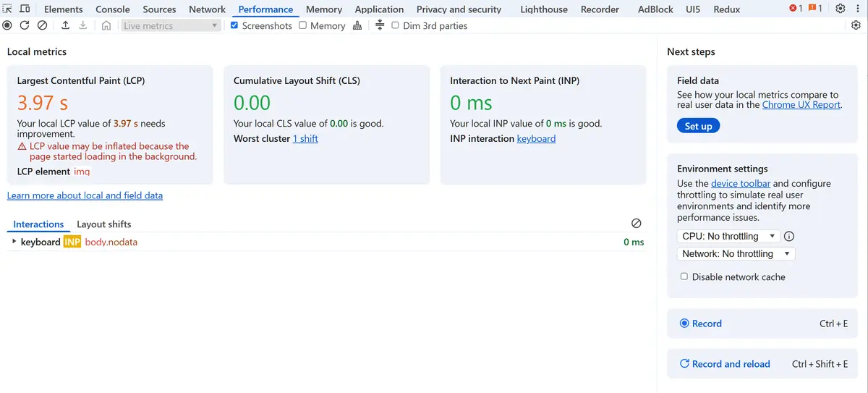Open the Network throttling dropdown
This screenshot has height=393, width=868.
pyautogui.click(x=736, y=253)
